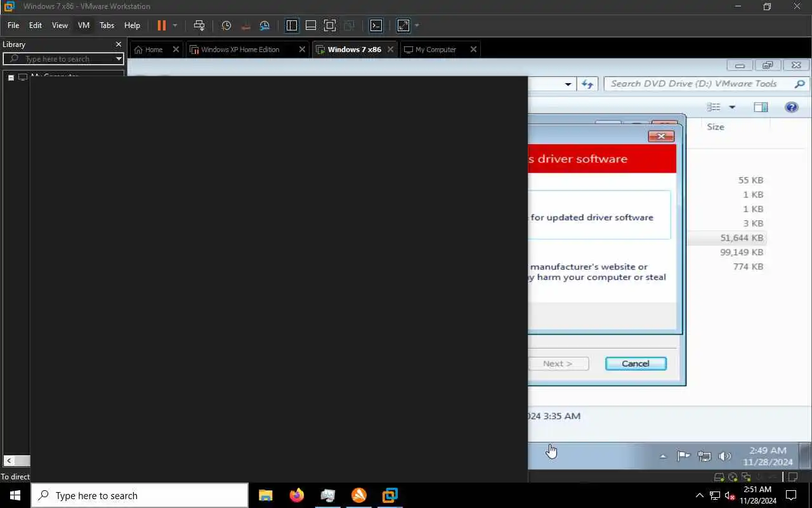Click Cancel in the driver wizard
812x508 pixels.
point(636,364)
